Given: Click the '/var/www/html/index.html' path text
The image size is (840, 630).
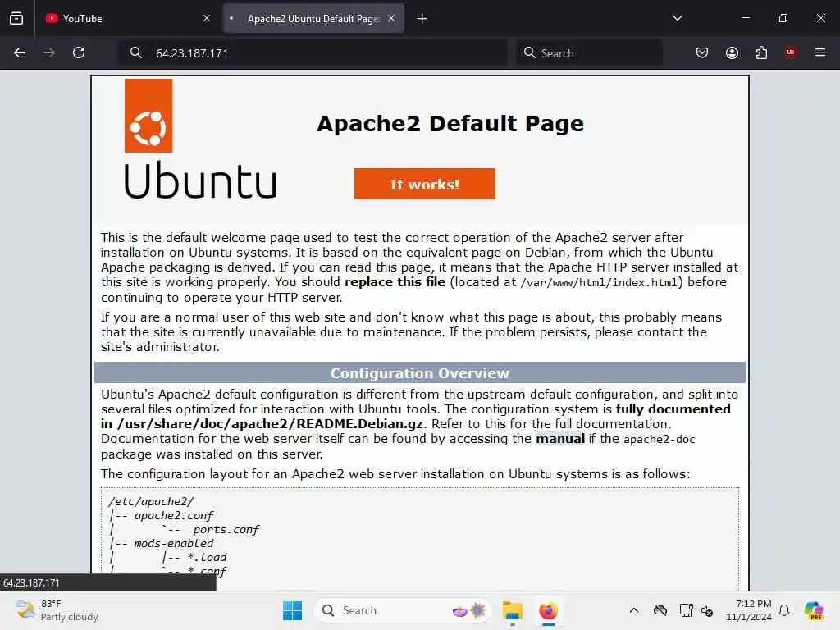Looking at the screenshot, I should click(600, 282).
